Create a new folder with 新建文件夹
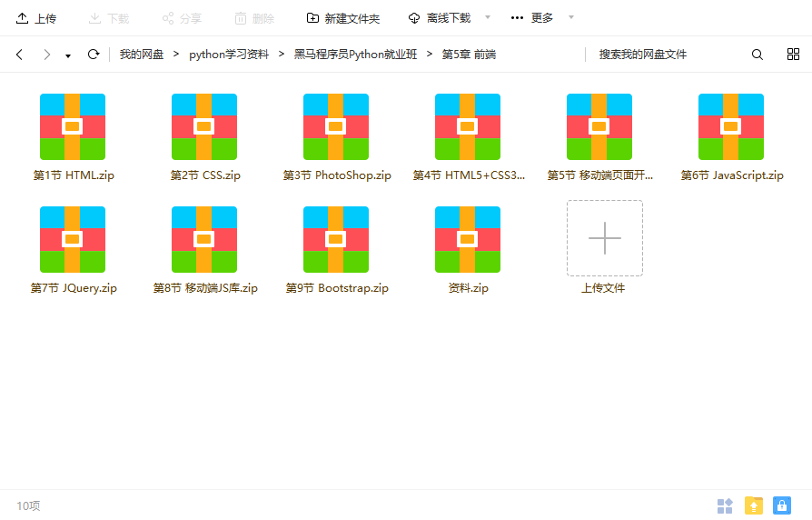This screenshot has height=520, width=812. [x=342, y=19]
